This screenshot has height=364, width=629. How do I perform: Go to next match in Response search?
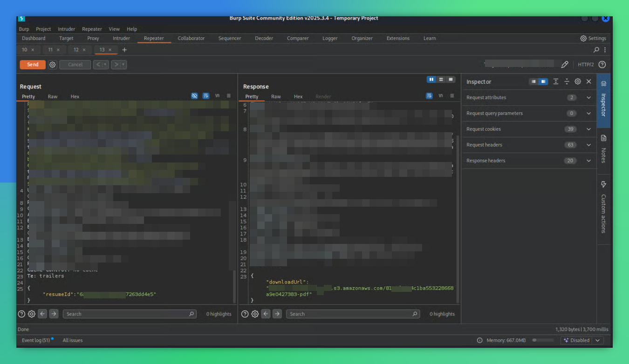click(x=278, y=314)
